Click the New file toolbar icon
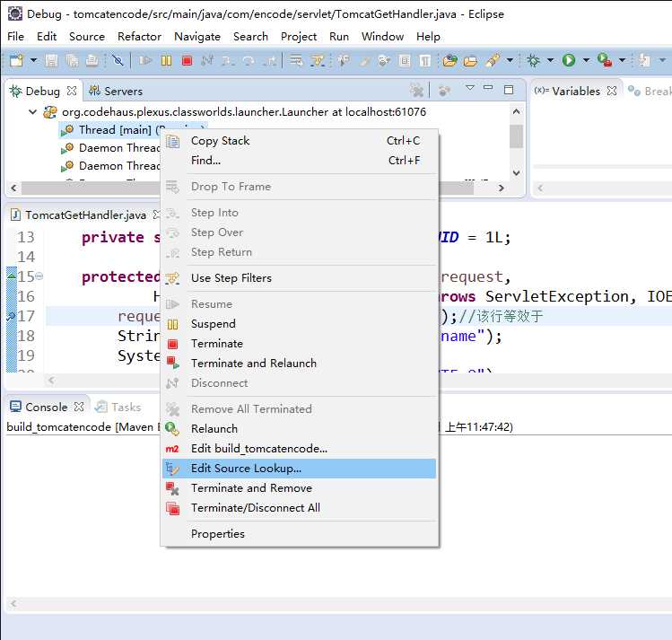Image resolution: width=672 pixels, height=640 pixels. pos(16,60)
